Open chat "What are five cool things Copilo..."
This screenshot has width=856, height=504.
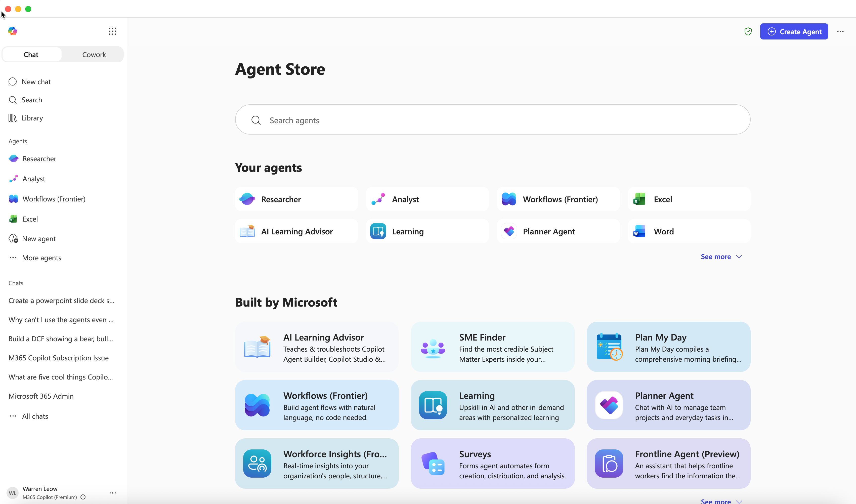[61, 377]
